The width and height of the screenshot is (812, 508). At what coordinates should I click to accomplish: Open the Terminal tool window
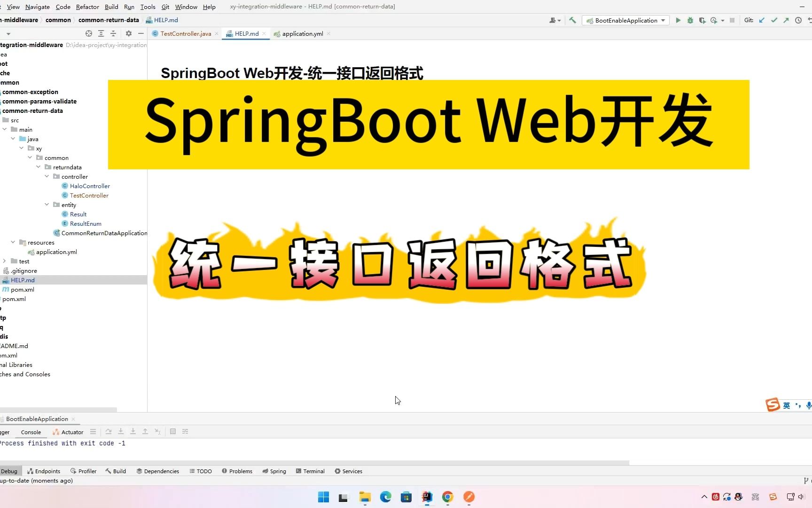coord(310,471)
